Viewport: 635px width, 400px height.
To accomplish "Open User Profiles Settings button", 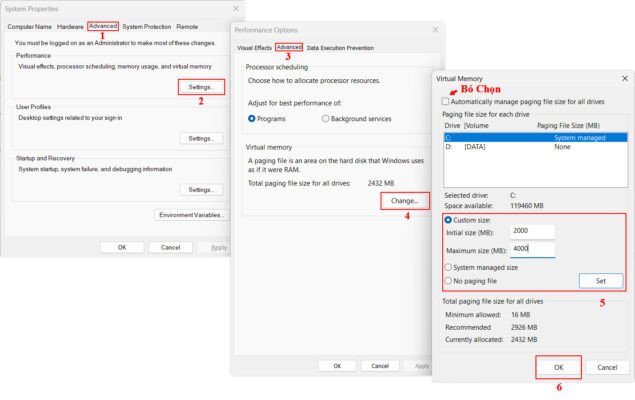I will pyautogui.click(x=202, y=138).
